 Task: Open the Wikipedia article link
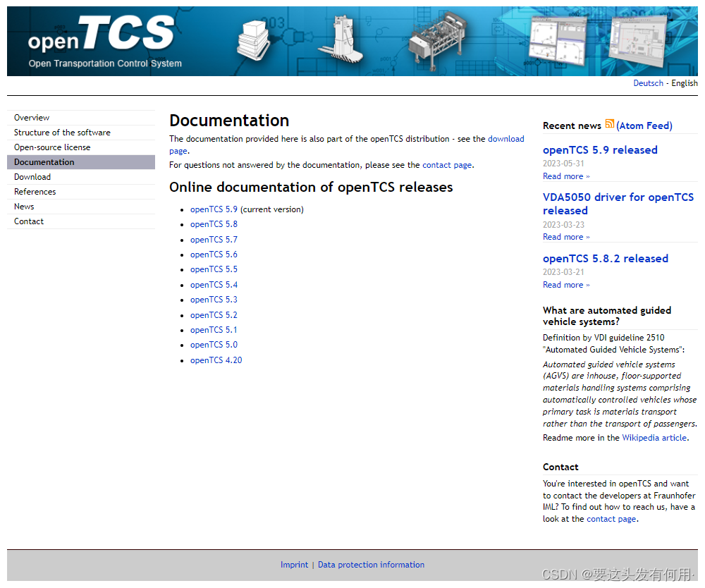pos(654,438)
